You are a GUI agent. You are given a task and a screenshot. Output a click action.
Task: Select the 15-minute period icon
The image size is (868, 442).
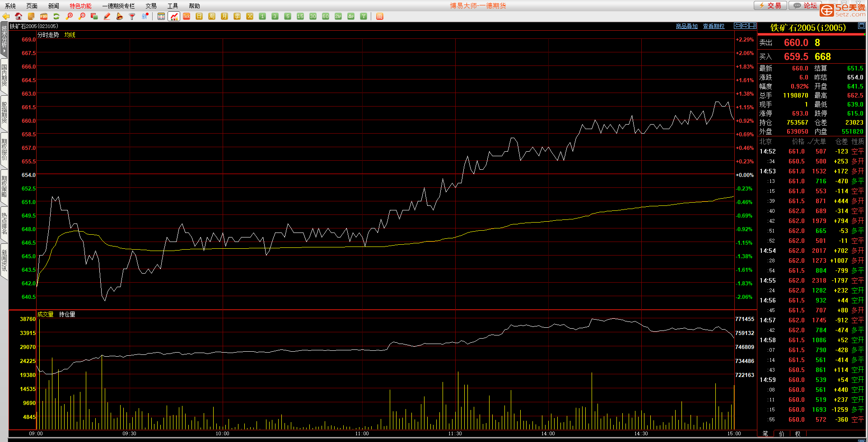[300, 16]
